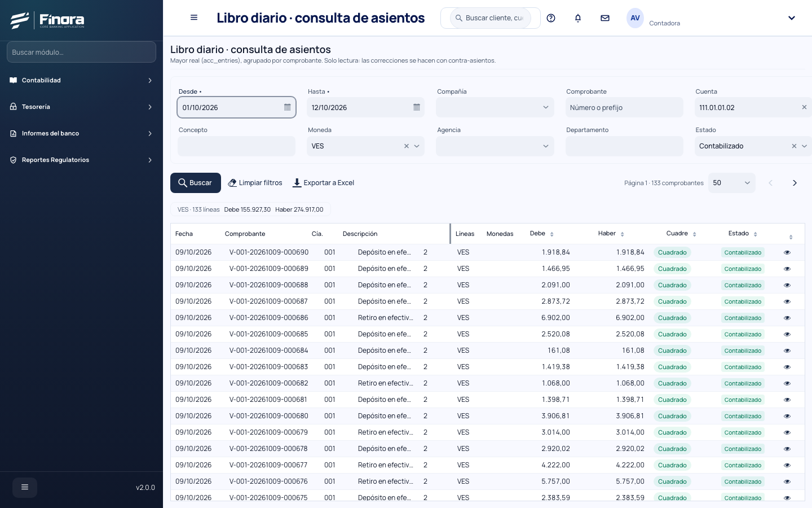Change page size dropdown showing 50
Image resolution: width=812 pixels, height=508 pixels.
732,183
